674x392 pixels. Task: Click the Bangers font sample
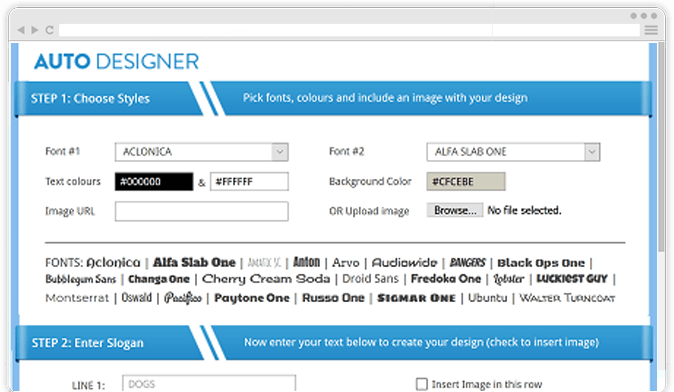[467, 262]
